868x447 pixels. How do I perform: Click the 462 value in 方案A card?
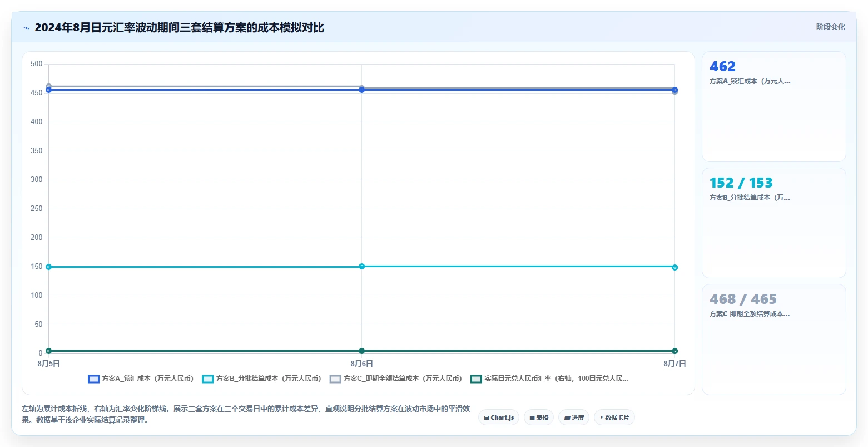click(x=722, y=67)
